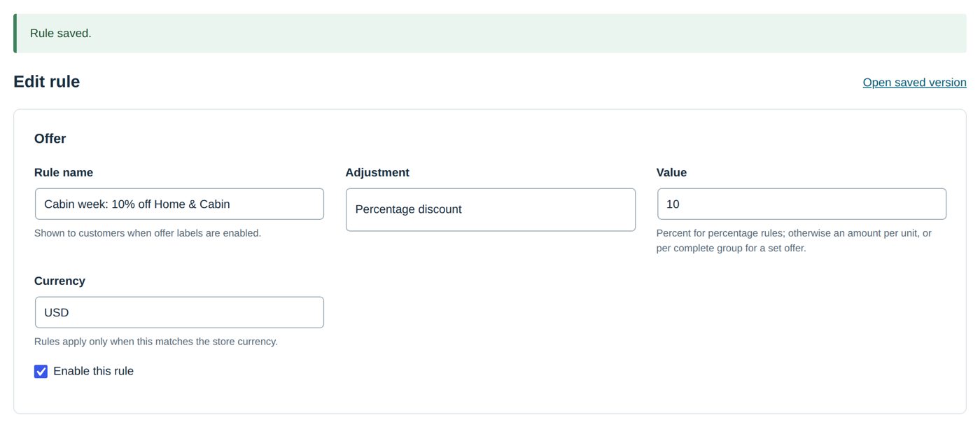Click the hint explaining percent or per-unit amounts
Screen dimensions: 980x427
click(794, 241)
